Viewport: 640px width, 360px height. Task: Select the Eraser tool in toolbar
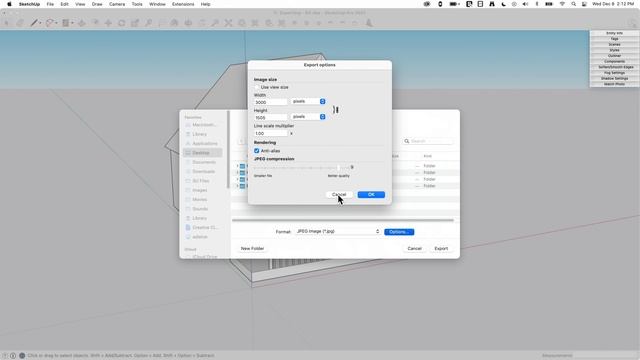coord(20,23)
